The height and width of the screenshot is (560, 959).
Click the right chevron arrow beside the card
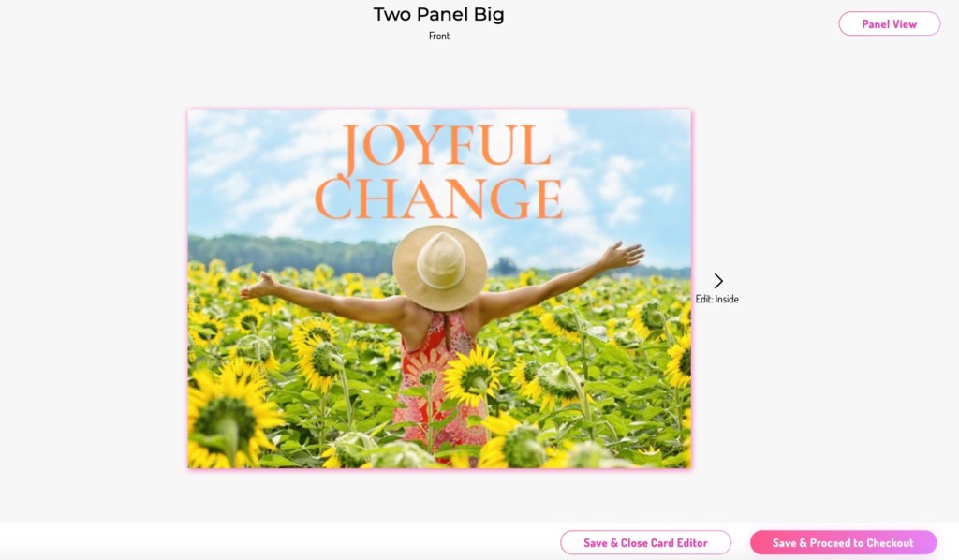tap(718, 281)
